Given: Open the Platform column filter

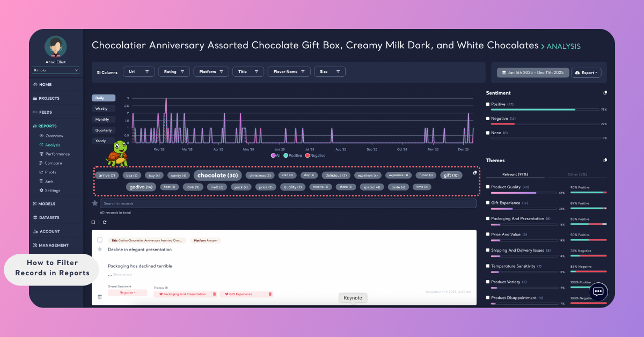Looking at the screenshot, I should (x=211, y=71).
